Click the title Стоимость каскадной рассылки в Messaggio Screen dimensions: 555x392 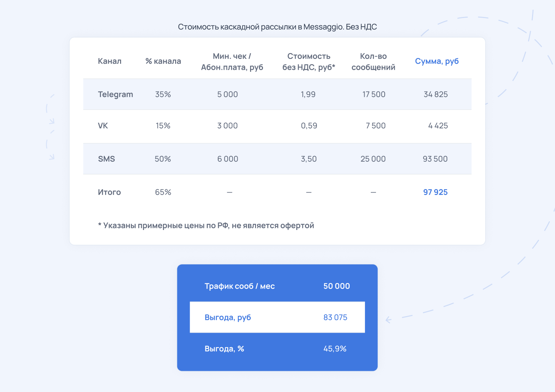(277, 27)
